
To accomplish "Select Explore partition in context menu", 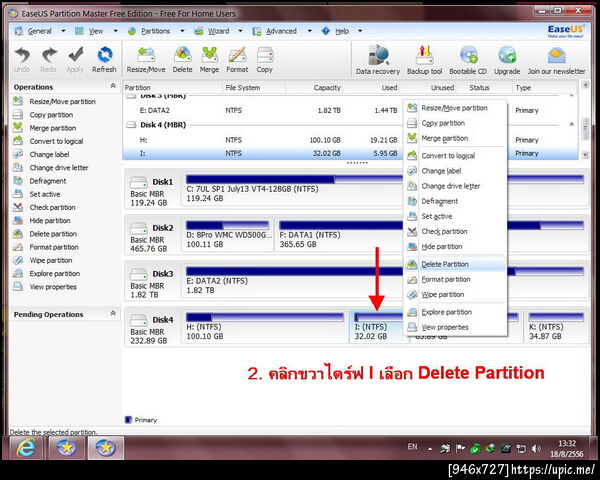I will tap(455, 312).
